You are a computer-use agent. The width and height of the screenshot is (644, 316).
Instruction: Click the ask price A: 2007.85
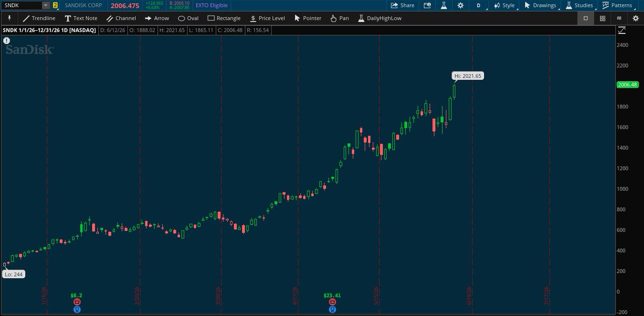[179, 8]
